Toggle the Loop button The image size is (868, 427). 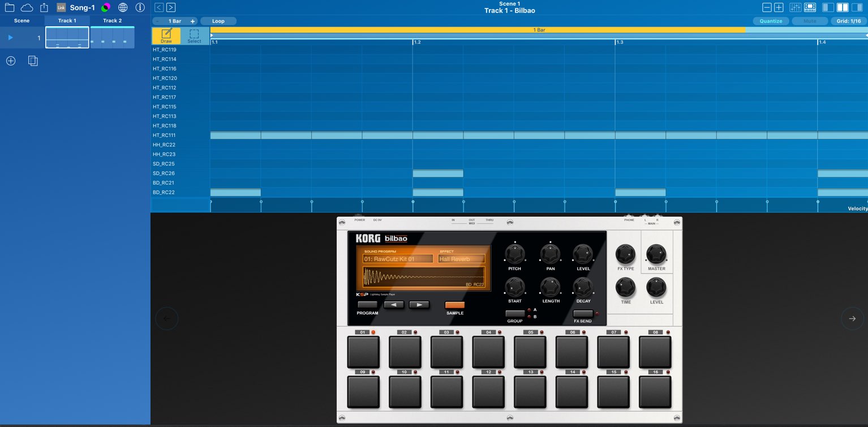pos(218,21)
